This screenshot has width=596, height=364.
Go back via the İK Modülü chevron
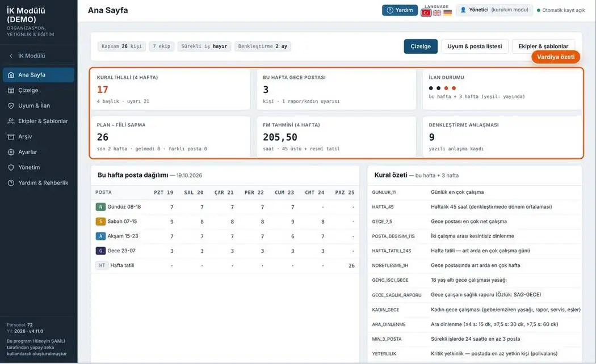tap(11, 56)
